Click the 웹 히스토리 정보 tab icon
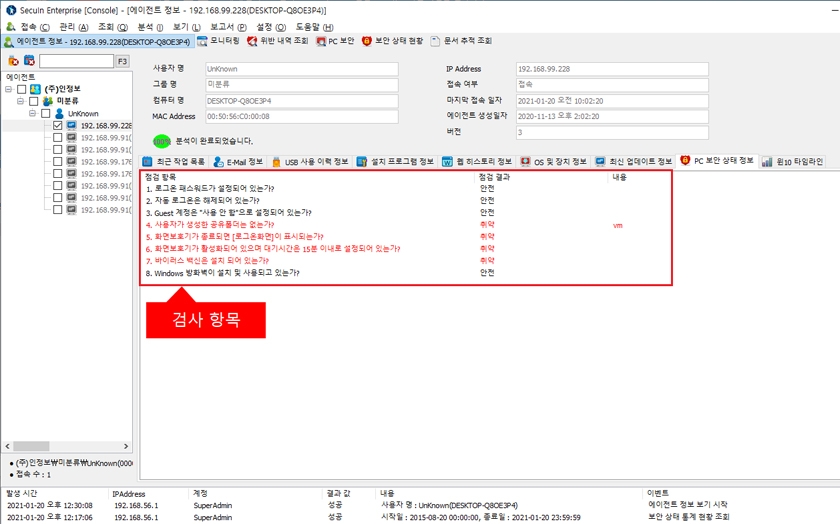 click(x=447, y=161)
